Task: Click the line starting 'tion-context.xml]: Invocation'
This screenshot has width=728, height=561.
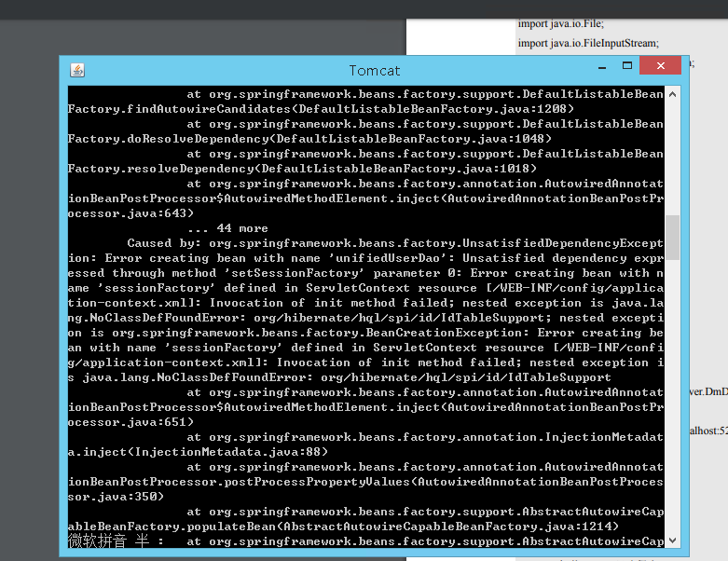Action: (x=365, y=303)
